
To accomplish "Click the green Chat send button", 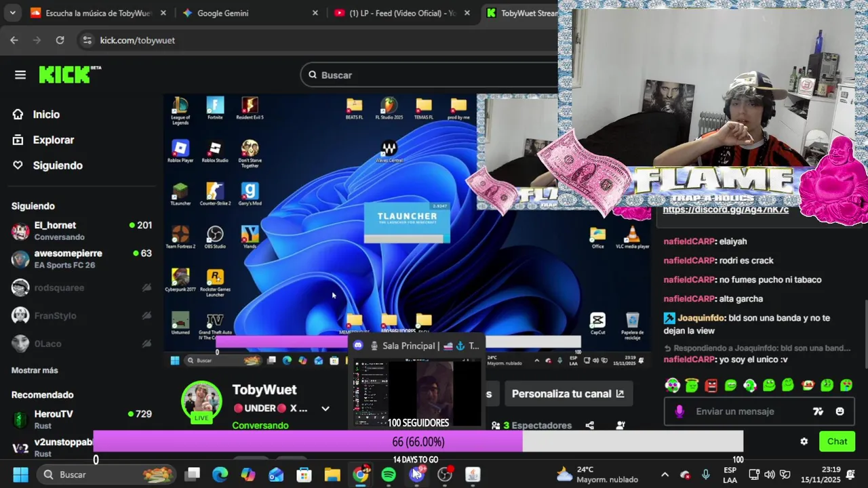I will pos(837,441).
